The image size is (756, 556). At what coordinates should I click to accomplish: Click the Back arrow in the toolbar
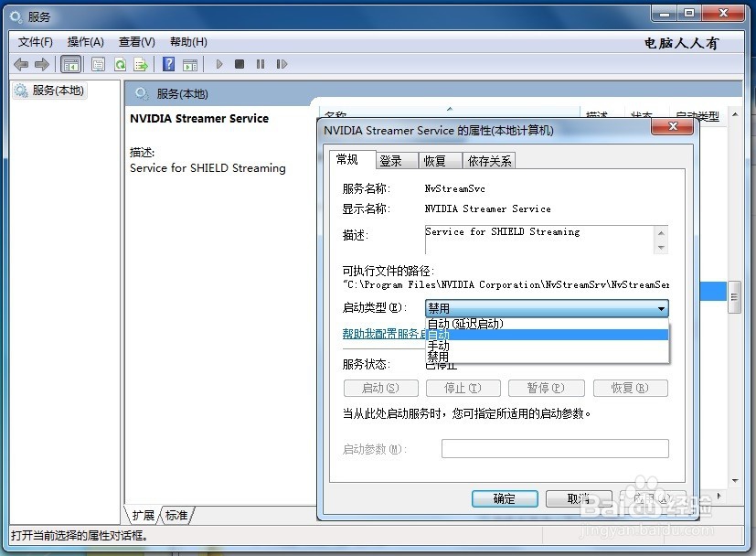click(x=21, y=64)
